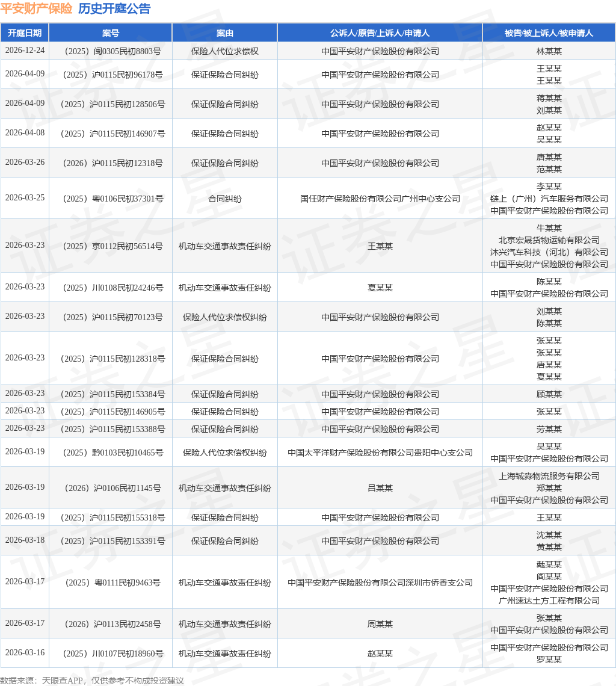Click the 合同纠纷 case cause cell
This screenshot has width=616, height=686.
(225, 199)
